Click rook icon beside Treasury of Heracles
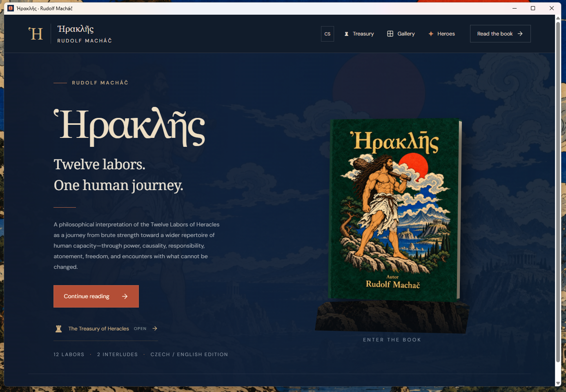Screen dimensions: 566x392 click(x=59, y=329)
